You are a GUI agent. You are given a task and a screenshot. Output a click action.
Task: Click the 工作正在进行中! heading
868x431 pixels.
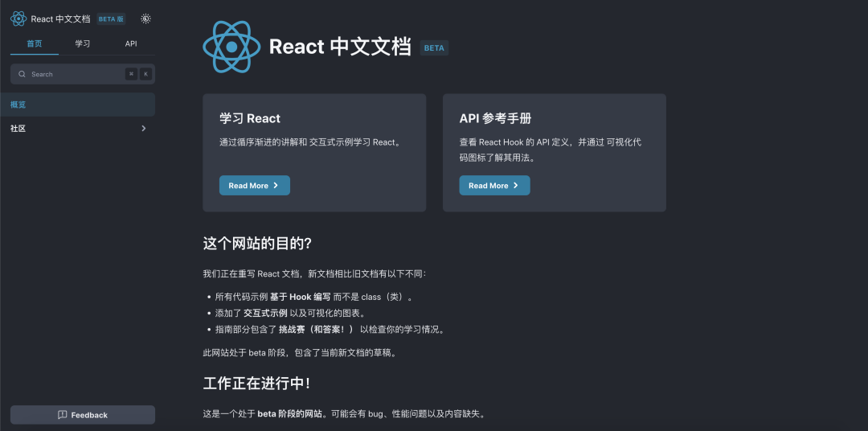pos(257,384)
